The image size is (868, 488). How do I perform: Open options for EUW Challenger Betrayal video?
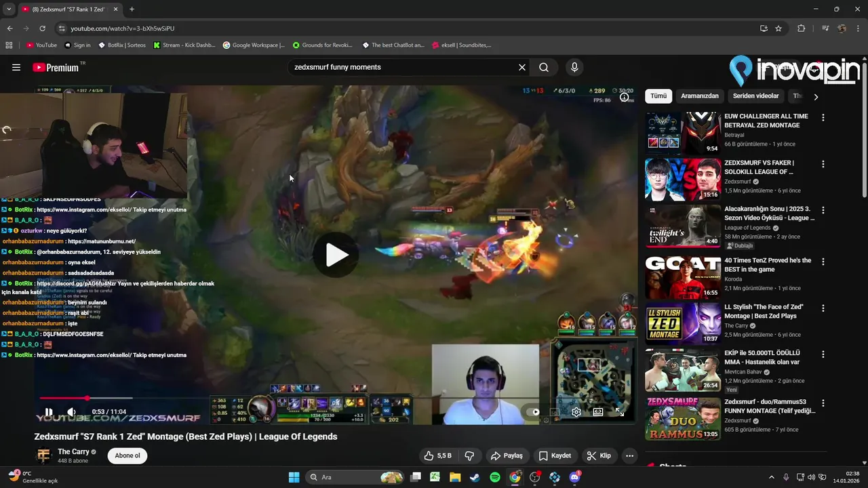pyautogui.click(x=823, y=117)
